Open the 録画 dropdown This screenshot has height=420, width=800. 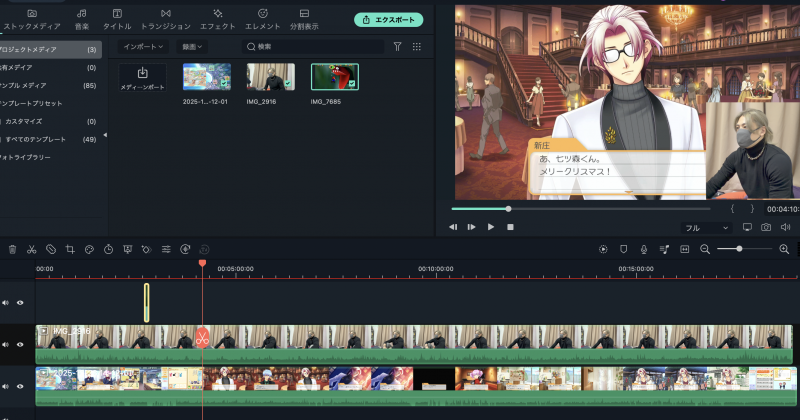pyautogui.click(x=192, y=46)
